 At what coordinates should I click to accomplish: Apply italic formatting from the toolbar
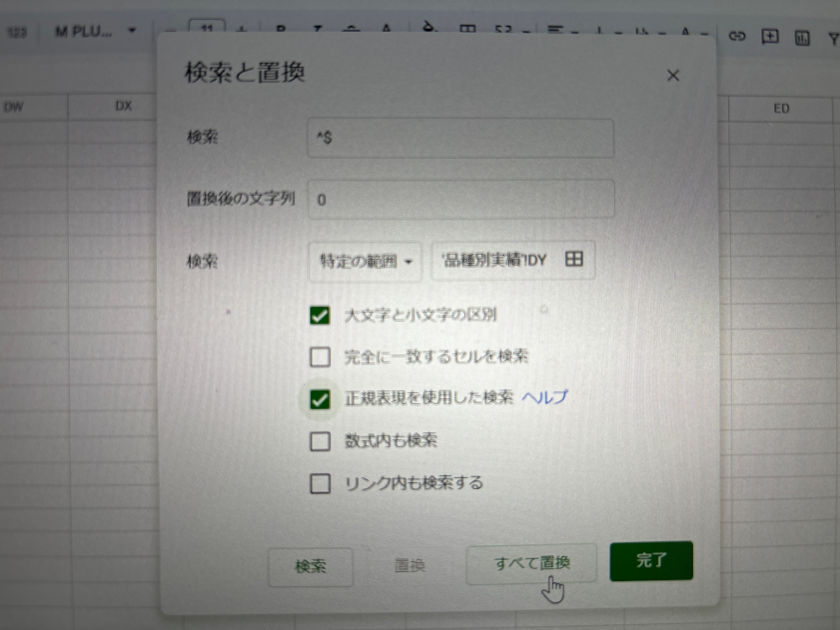coord(318,28)
